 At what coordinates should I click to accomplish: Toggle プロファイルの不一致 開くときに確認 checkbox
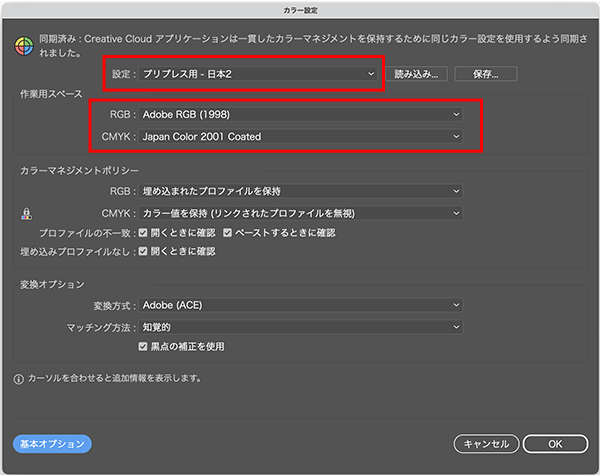click(144, 232)
